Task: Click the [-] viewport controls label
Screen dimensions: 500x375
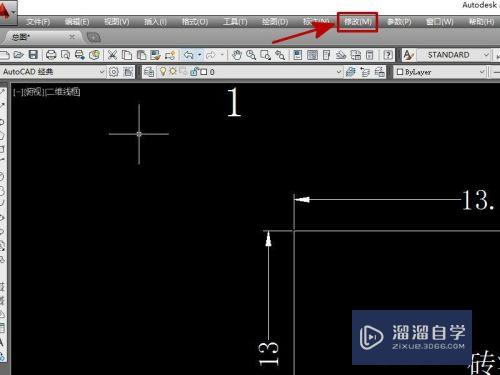Action: point(17,92)
